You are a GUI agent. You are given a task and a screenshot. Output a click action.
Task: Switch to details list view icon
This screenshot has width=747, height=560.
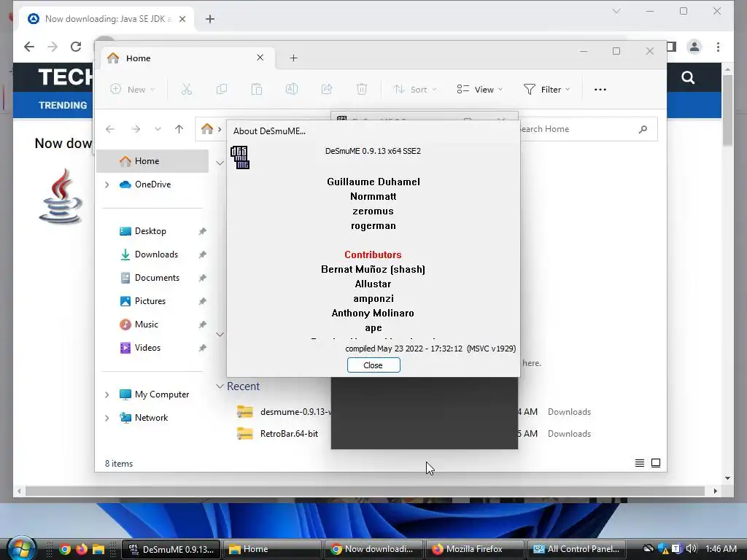point(640,463)
